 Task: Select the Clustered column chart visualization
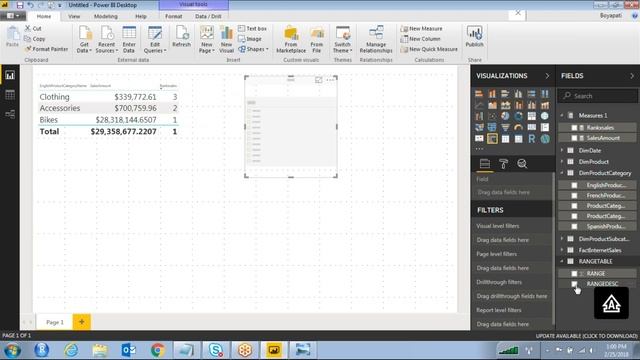[x=518, y=94]
